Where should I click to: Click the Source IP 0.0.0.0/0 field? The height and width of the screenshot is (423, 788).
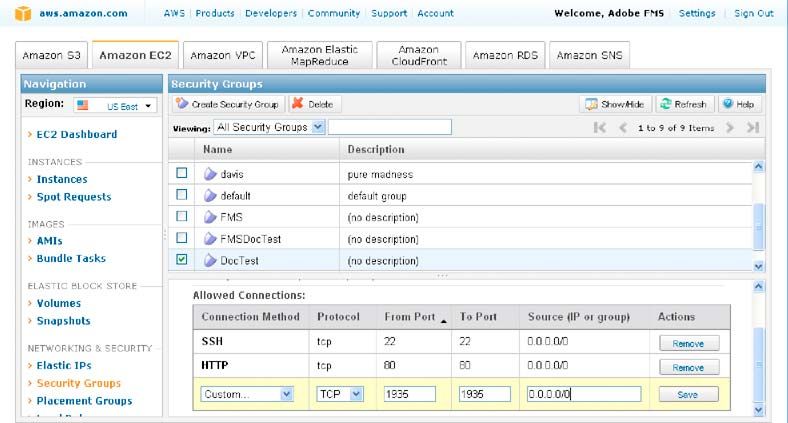click(584, 394)
